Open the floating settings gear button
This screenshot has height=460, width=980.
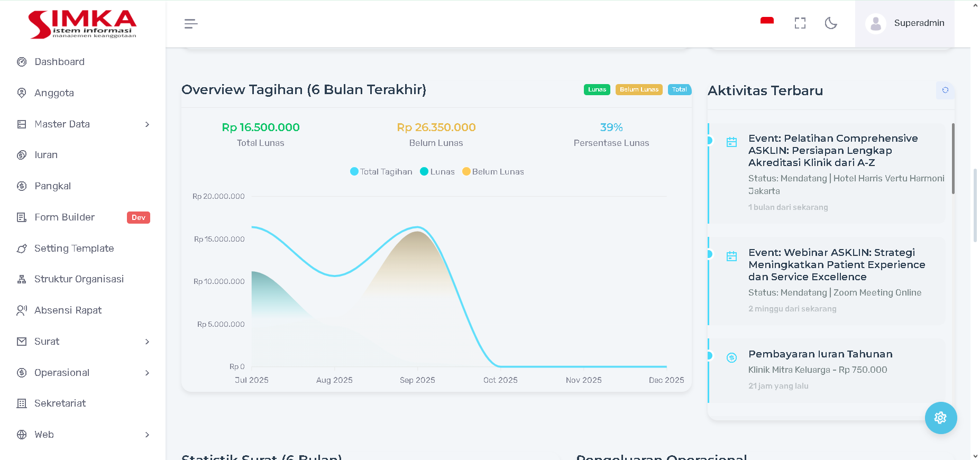tap(940, 418)
